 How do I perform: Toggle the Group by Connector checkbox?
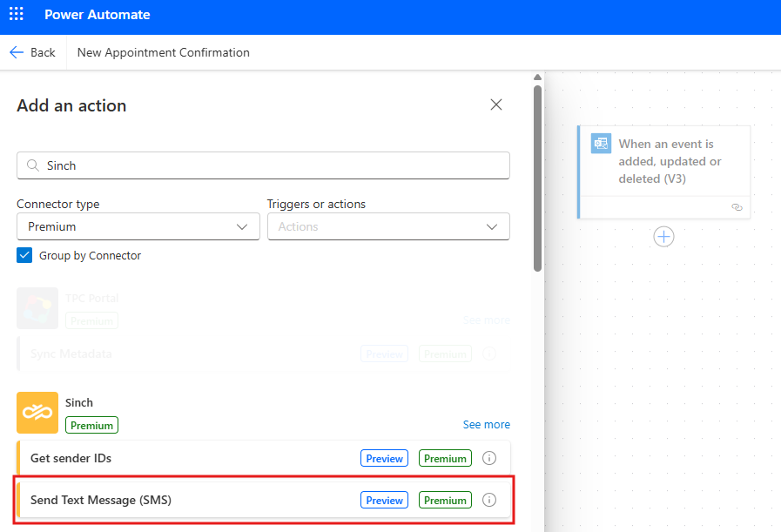[24, 255]
